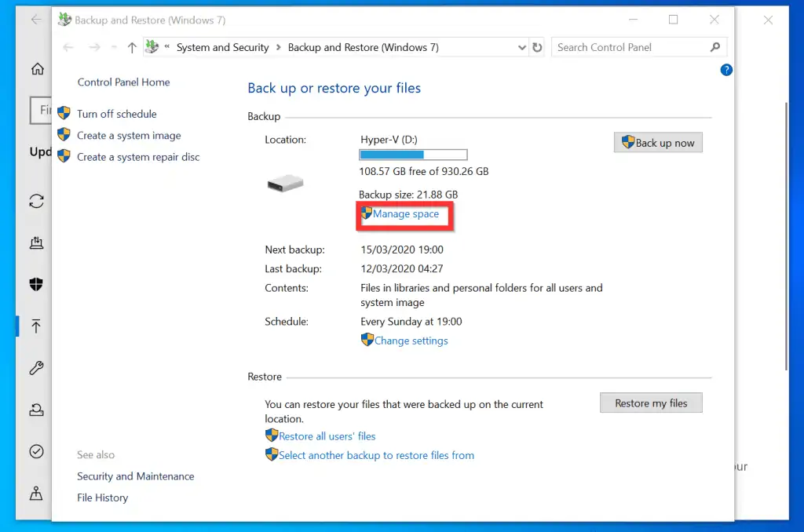The width and height of the screenshot is (804, 532).
Task: Open Control Panel Home
Action: (122, 82)
